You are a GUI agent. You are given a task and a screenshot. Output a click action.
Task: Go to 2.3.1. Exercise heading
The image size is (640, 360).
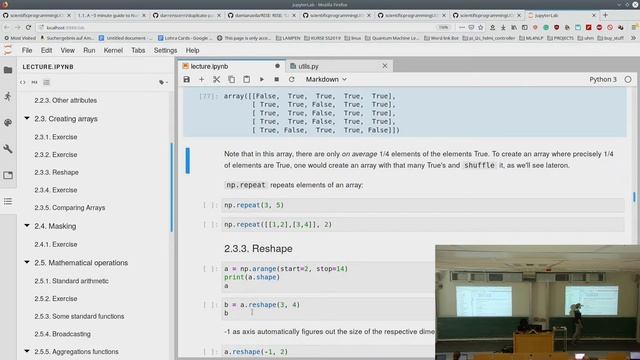[x=56, y=137]
